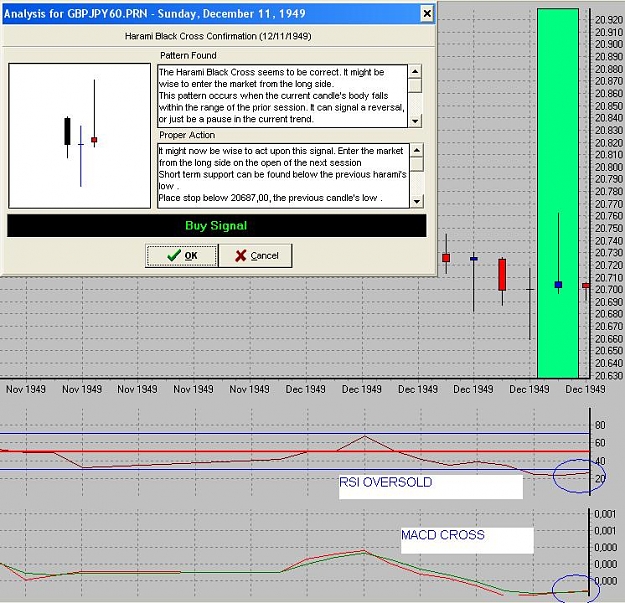Click the OK button with green checkmark
This screenshot has height=603, width=625.
[182, 255]
